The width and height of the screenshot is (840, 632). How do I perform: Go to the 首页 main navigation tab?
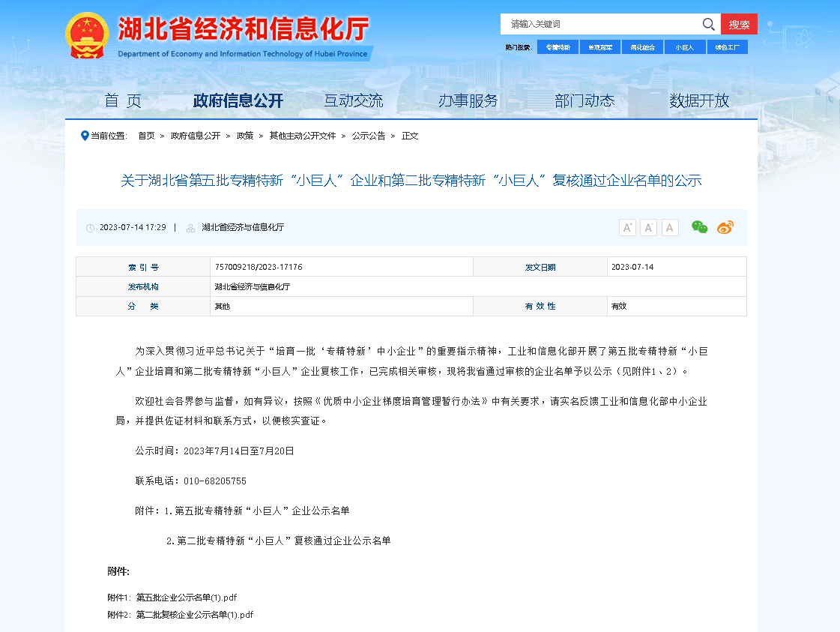point(123,100)
